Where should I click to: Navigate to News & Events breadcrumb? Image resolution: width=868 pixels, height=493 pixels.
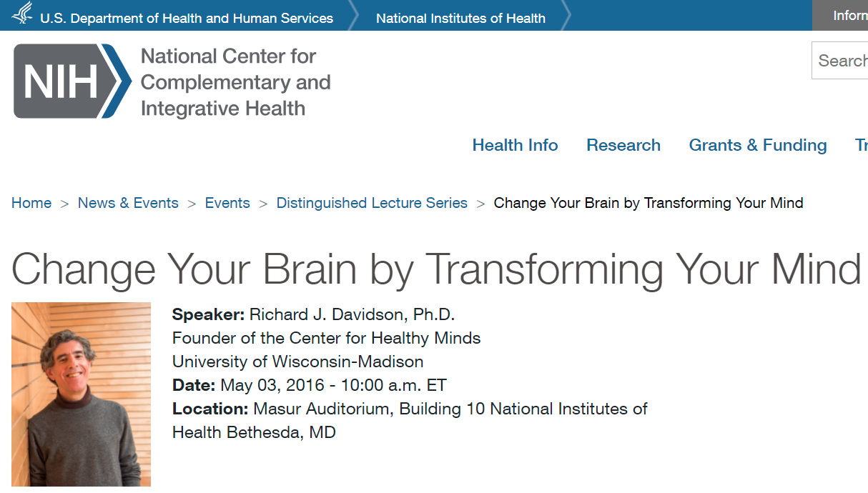[x=128, y=203]
